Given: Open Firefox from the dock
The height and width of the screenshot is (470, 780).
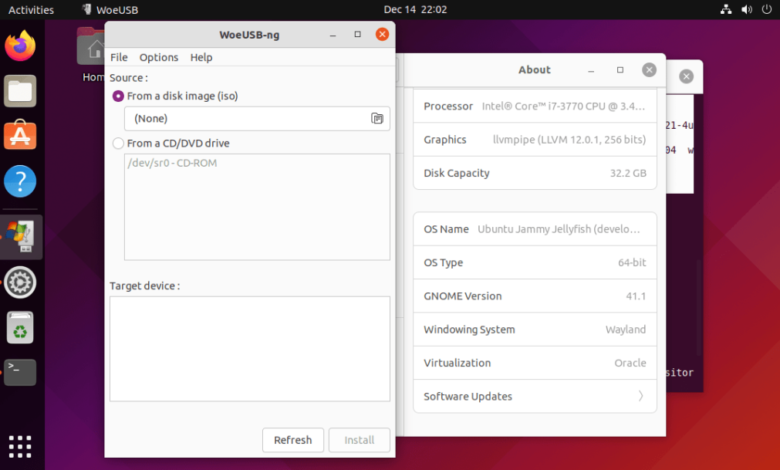Looking at the screenshot, I should coord(20,46).
